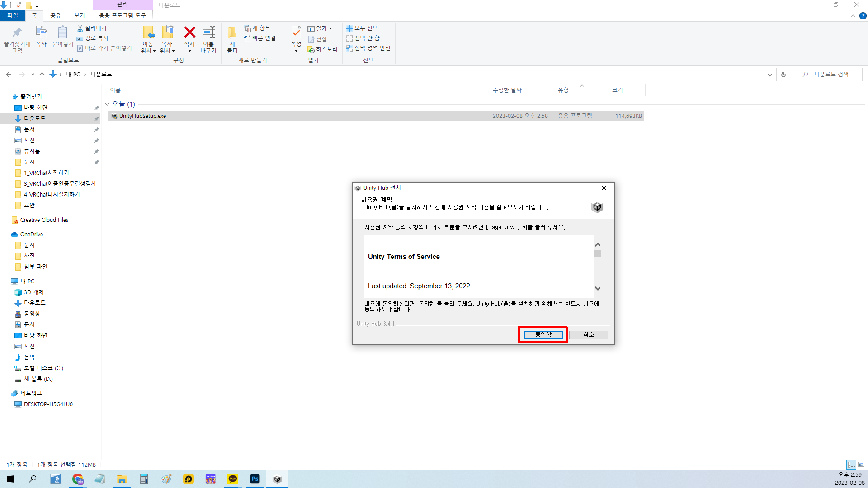Click the Unity Hub installer taskbar icon
The width and height of the screenshot is (868, 488).
(277, 479)
